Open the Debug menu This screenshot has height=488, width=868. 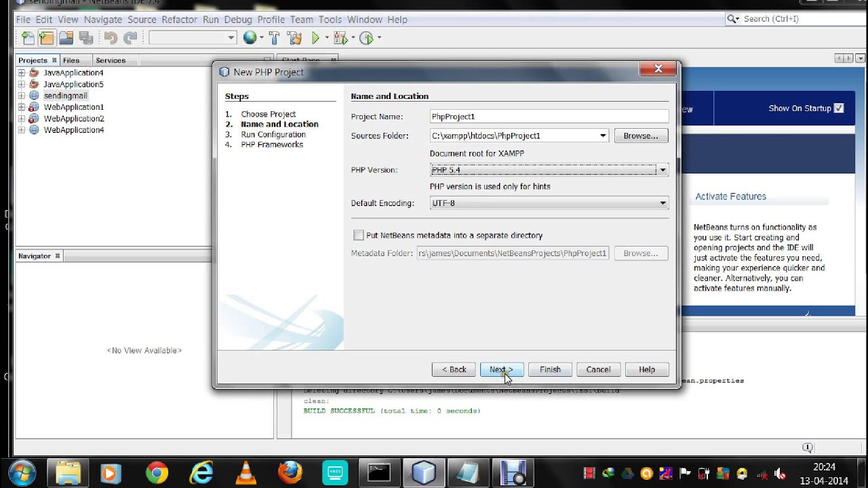point(238,20)
